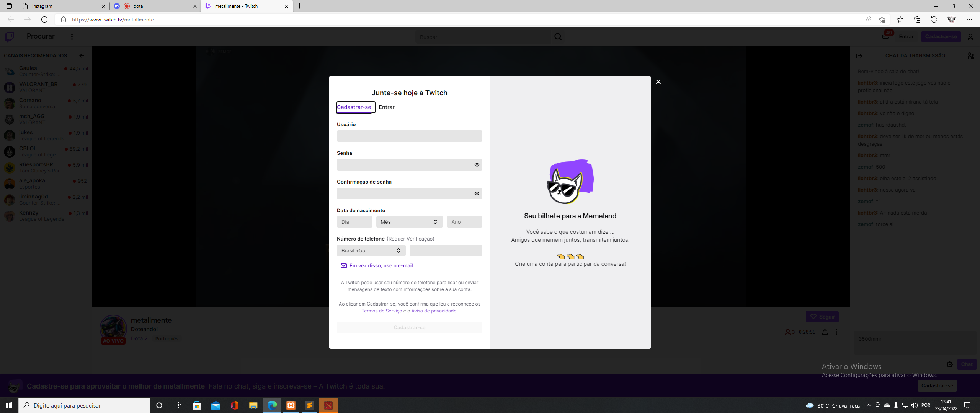Screen dimensions: 980x413
Task: Collapse the recommended channels sidebar
Action: point(82,56)
